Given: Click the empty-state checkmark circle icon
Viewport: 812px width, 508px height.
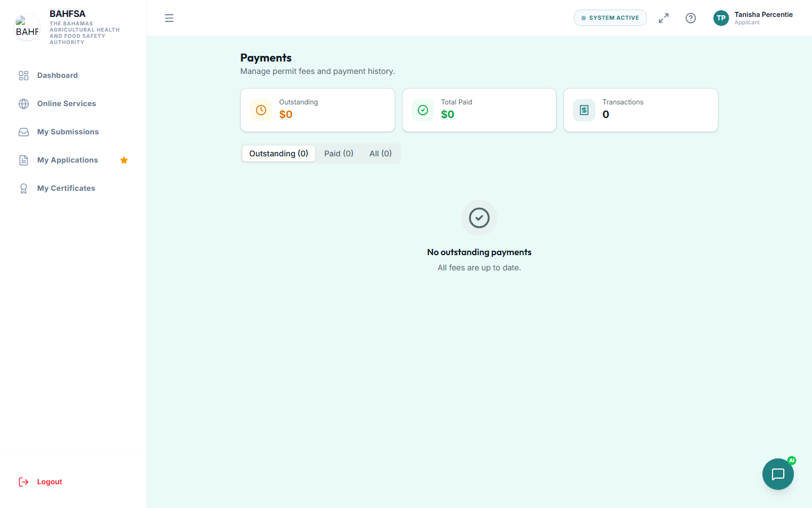Looking at the screenshot, I should pyautogui.click(x=479, y=218).
